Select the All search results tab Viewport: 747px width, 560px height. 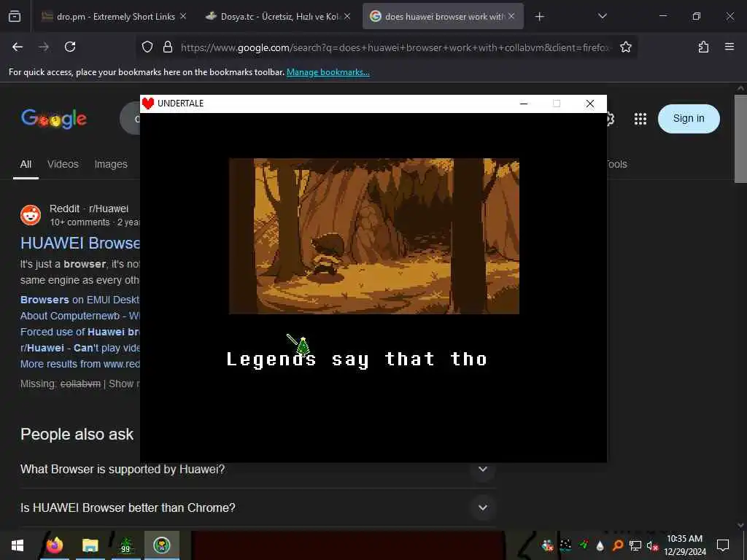click(26, 164)
